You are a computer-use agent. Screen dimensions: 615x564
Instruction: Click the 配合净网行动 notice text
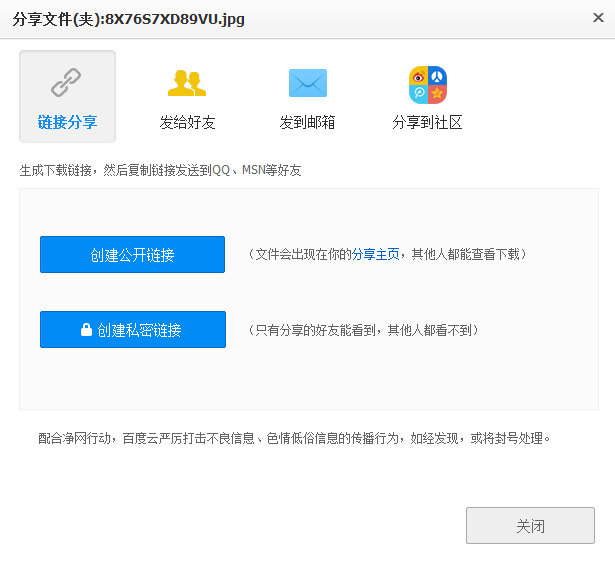tap(294, 438)
